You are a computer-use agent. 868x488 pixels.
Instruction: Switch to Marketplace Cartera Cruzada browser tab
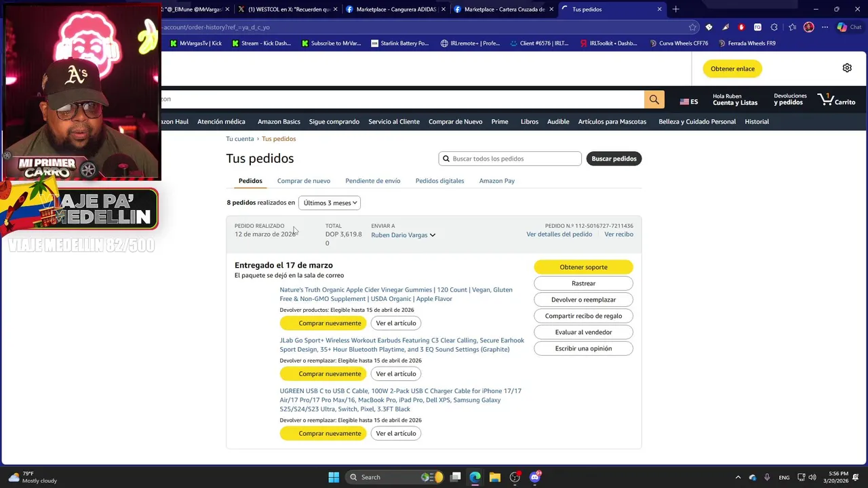click(x=502, y=9)
